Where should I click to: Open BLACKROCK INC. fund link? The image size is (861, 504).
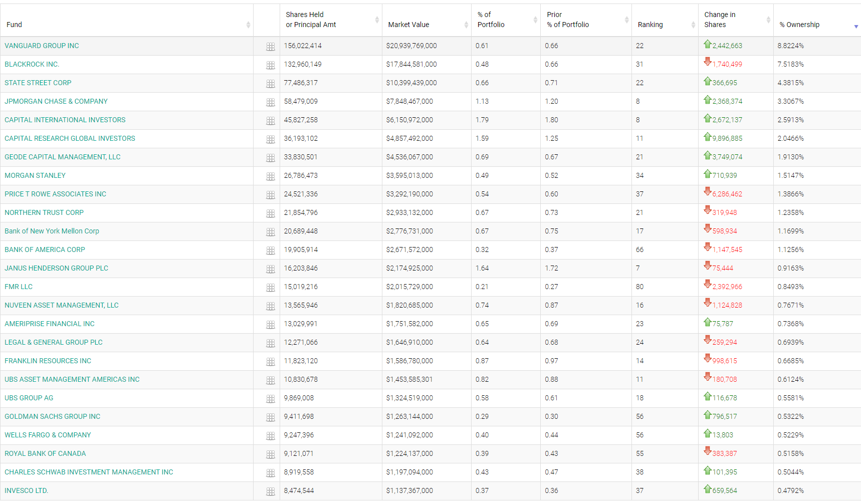point(32,64)
